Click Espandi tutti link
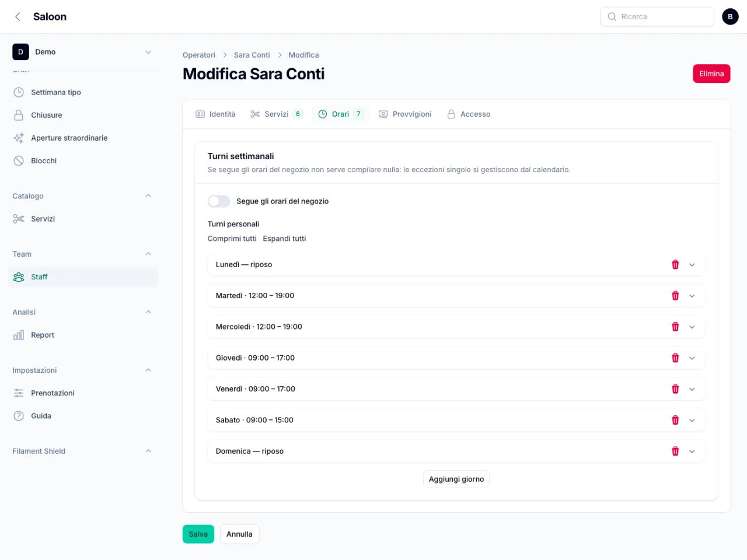 (284, 239)
